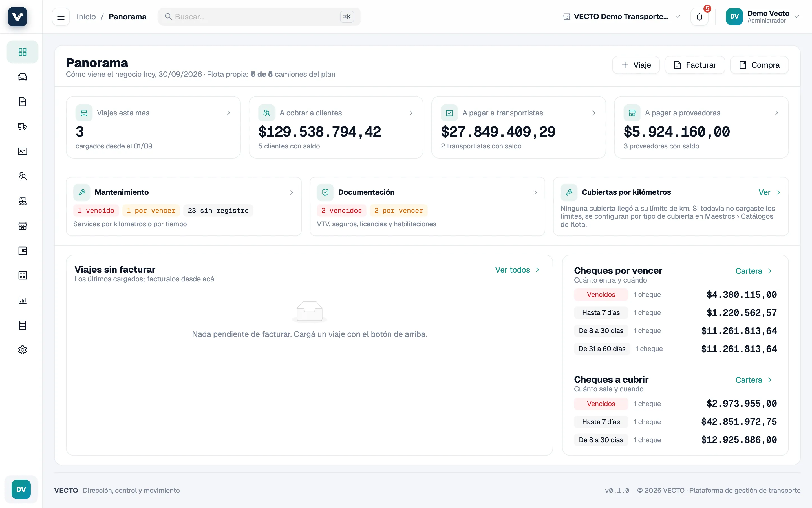
Task: Click the '2 vencidos' documentation badge
Action: (x=341, y=210)
